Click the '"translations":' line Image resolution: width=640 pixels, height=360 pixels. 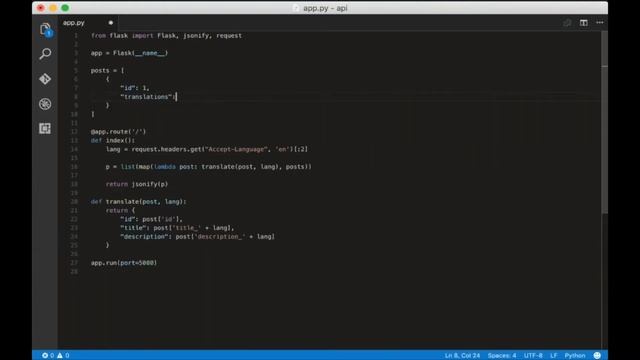pyautogui.click(x=148, y=97)
